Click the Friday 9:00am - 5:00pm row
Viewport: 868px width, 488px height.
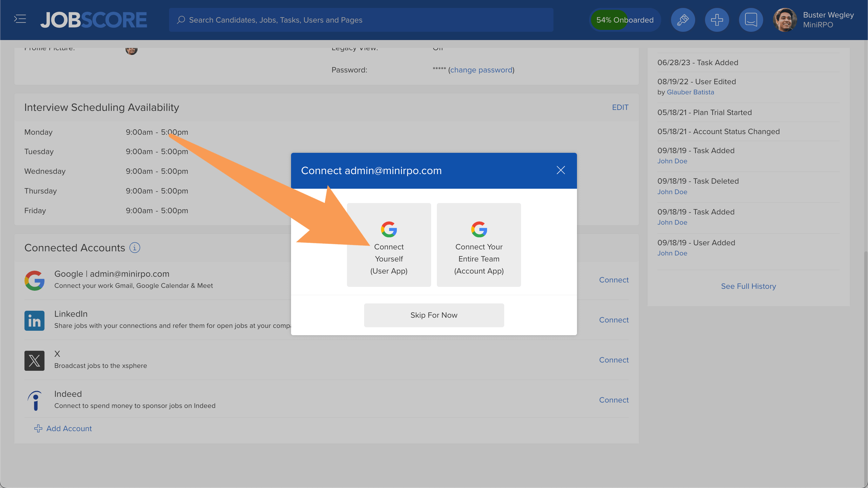pos(106,211)
